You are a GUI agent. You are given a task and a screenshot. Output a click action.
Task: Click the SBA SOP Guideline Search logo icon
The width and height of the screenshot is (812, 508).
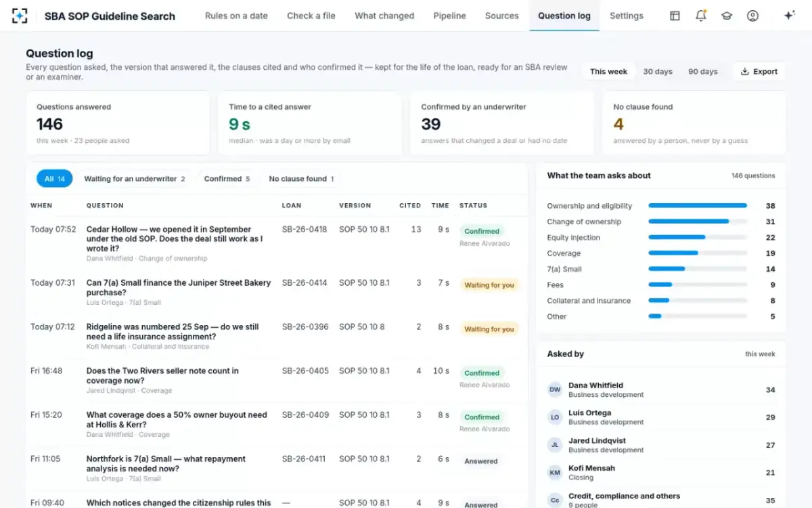click(20, 16)
